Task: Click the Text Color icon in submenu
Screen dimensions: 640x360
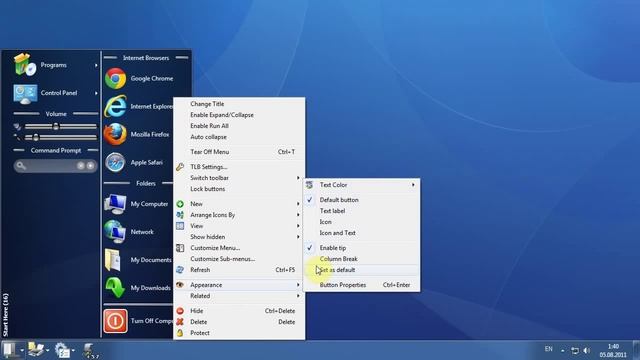Action: (x=309, y=185)
